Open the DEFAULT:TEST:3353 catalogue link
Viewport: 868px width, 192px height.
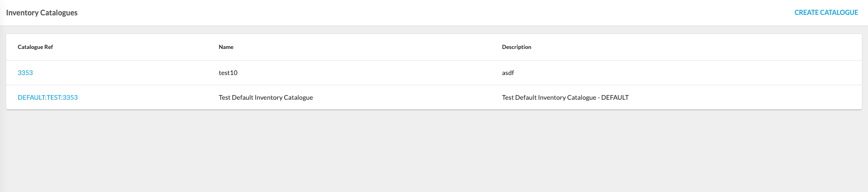48,97
